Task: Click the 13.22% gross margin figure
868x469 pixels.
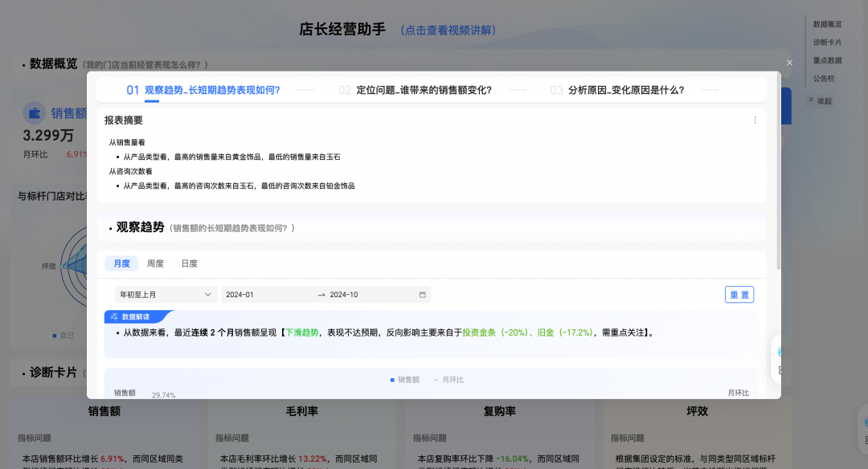Action: pos(313,459)
